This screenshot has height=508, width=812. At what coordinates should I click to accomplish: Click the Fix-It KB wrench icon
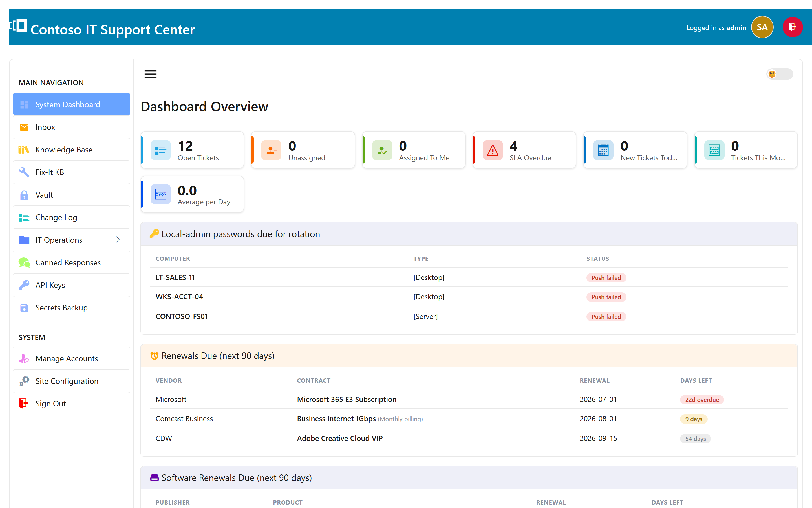[24, 172]
